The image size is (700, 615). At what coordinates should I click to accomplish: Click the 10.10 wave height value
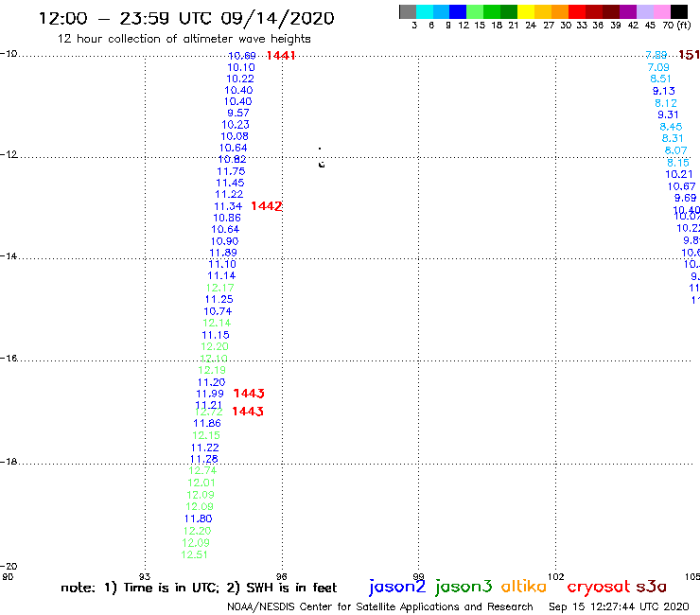pos(241,67)
